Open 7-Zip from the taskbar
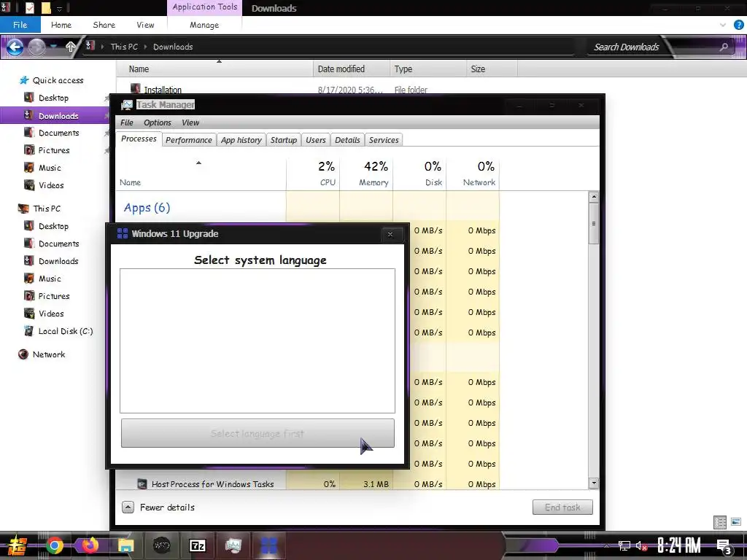747x560 pixels. (x=197, y=545)
